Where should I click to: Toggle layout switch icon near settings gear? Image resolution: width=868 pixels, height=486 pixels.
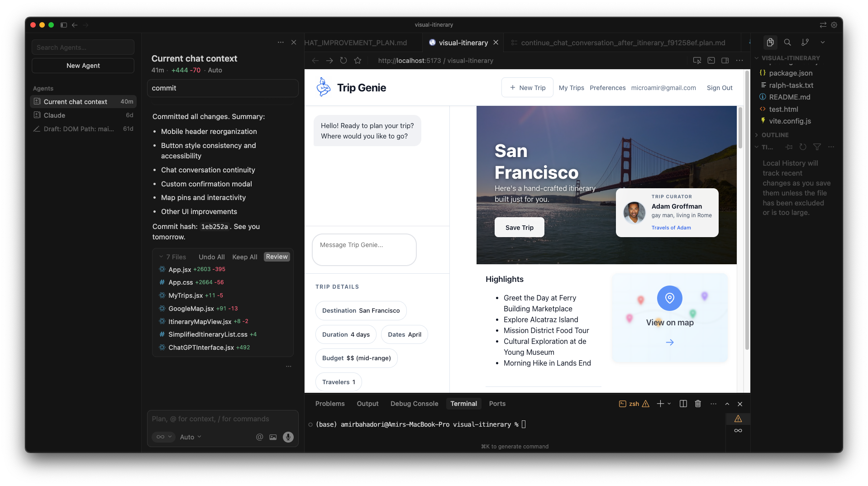[x=823, y=25]
